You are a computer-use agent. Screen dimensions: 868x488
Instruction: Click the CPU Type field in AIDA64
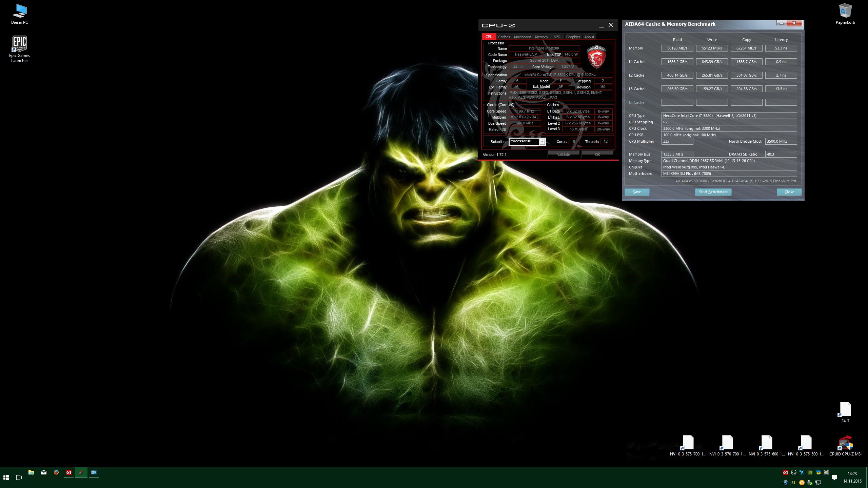point(729,116)
